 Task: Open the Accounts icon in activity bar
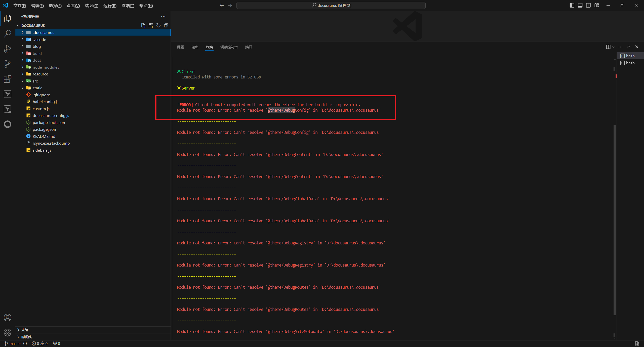(x=8, y=318)
